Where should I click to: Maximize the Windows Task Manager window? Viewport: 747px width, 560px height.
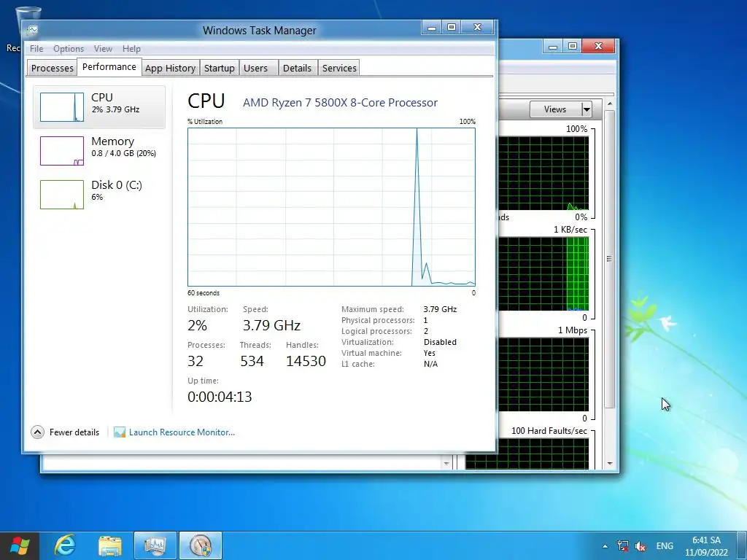click(x=451, y=27)
